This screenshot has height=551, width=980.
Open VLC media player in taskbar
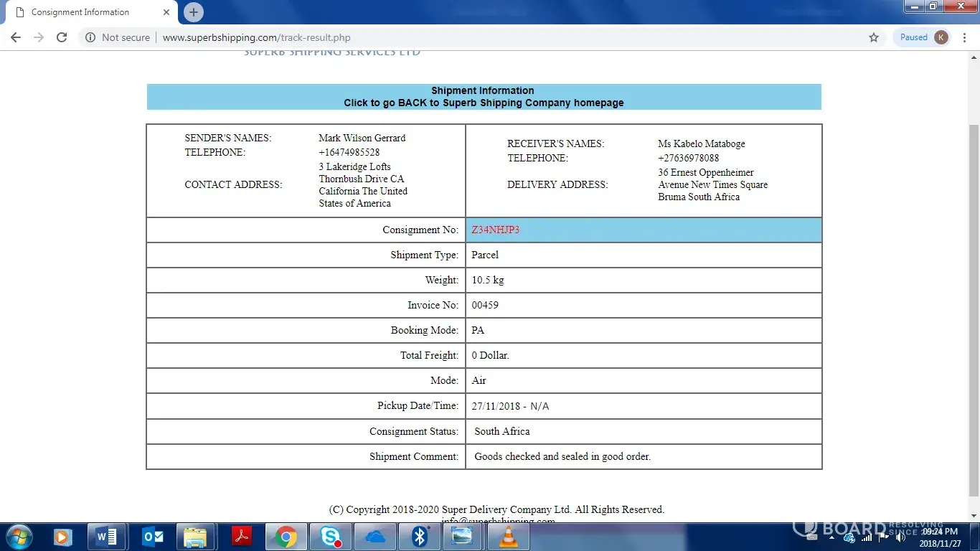[x=509, y=537]
